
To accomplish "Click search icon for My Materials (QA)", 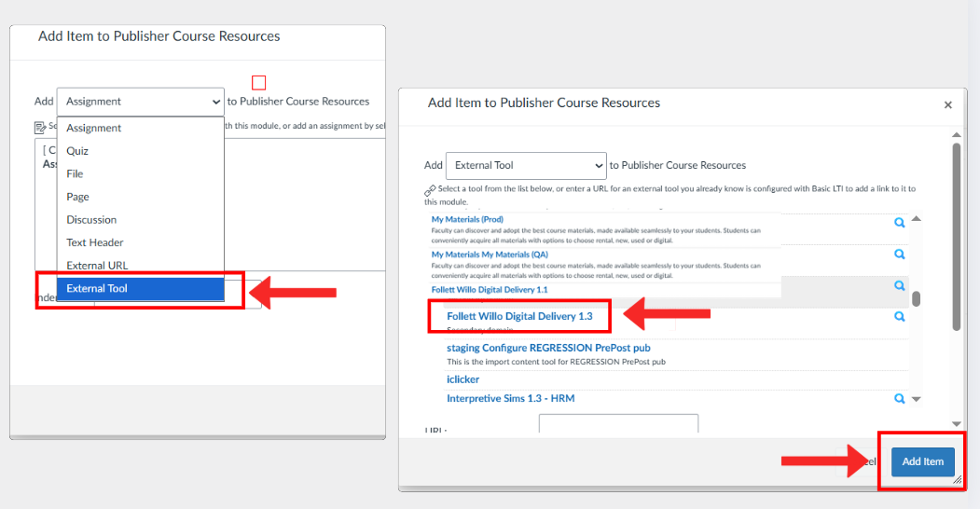I will tap(900, 254).
